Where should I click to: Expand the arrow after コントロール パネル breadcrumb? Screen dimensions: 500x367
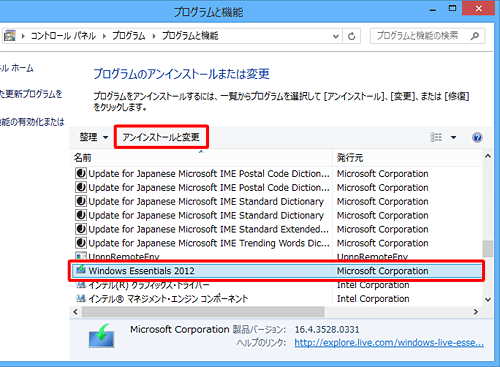104,36
